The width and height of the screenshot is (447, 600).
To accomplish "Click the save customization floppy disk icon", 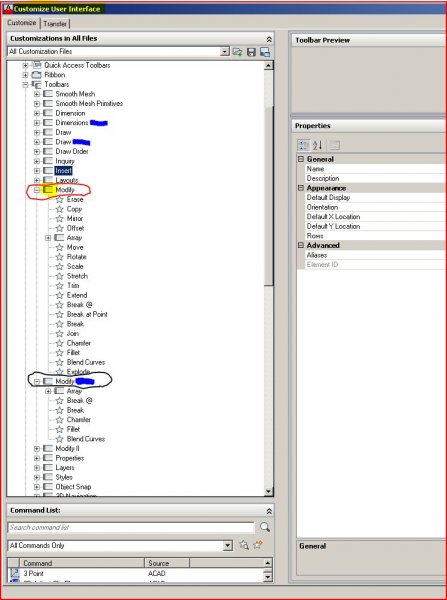I will pos(251,52).
